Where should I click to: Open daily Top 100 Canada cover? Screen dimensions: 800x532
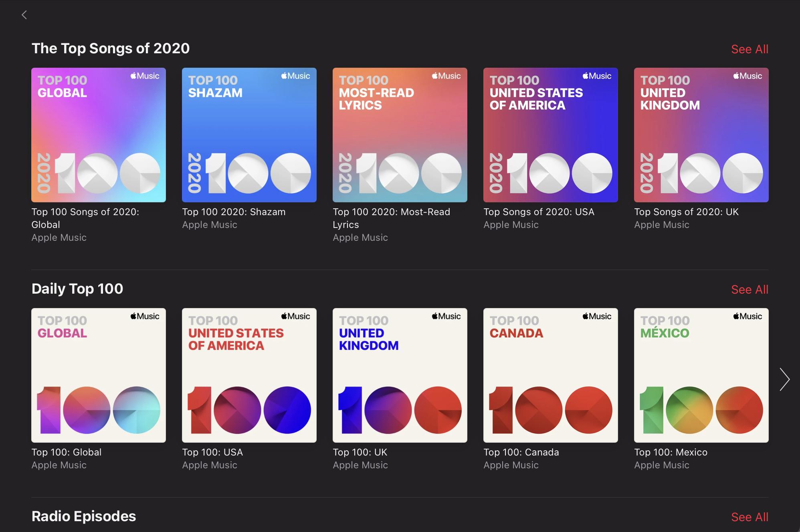pos(551,375)
